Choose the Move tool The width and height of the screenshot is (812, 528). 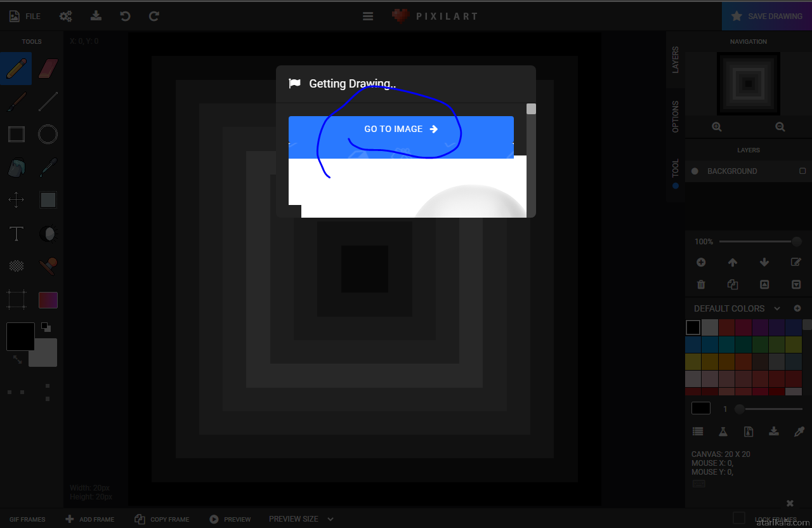16,201
